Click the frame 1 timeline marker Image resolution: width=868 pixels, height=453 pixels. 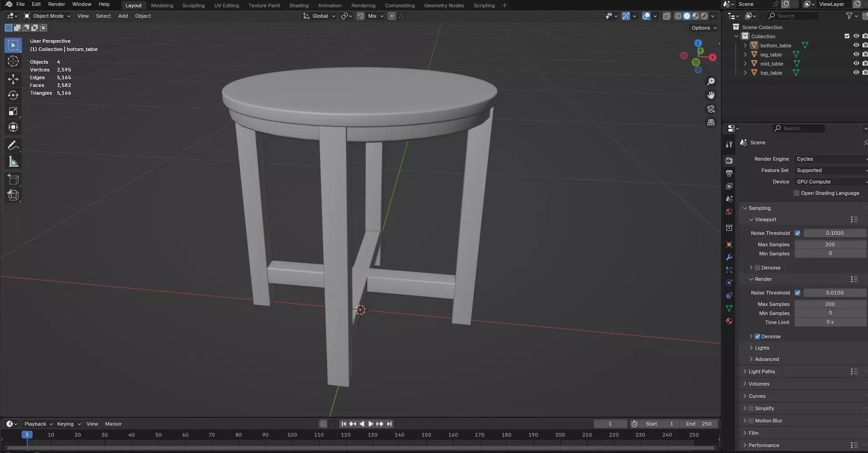click(x=27, y=435)
